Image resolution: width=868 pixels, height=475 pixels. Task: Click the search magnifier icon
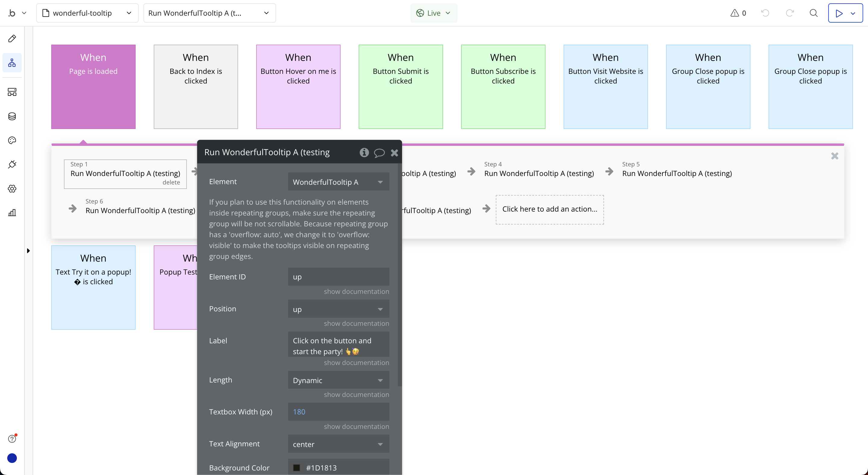813,13
